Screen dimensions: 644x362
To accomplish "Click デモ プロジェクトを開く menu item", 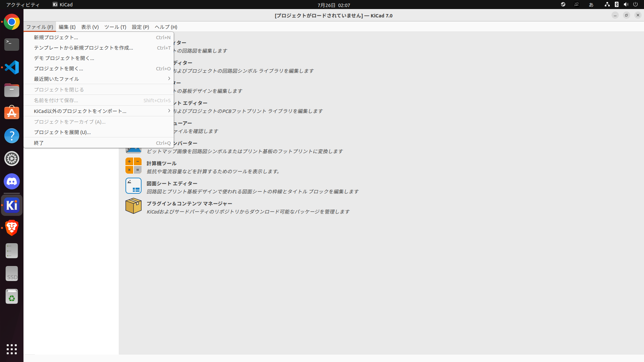I will tap(64, 58).
